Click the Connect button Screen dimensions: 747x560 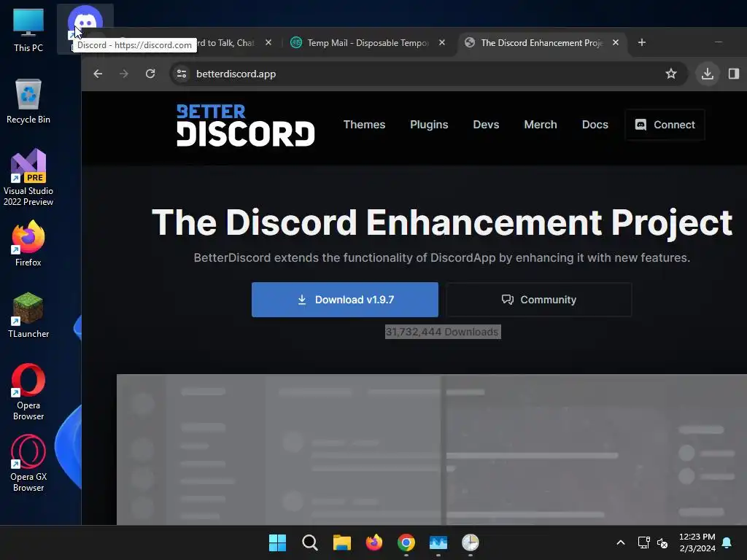point(665,125)
